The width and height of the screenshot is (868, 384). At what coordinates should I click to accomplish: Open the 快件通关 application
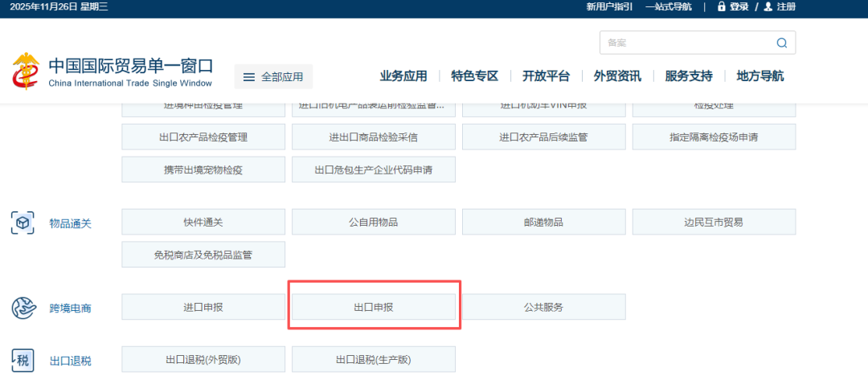tap(203, 223)
